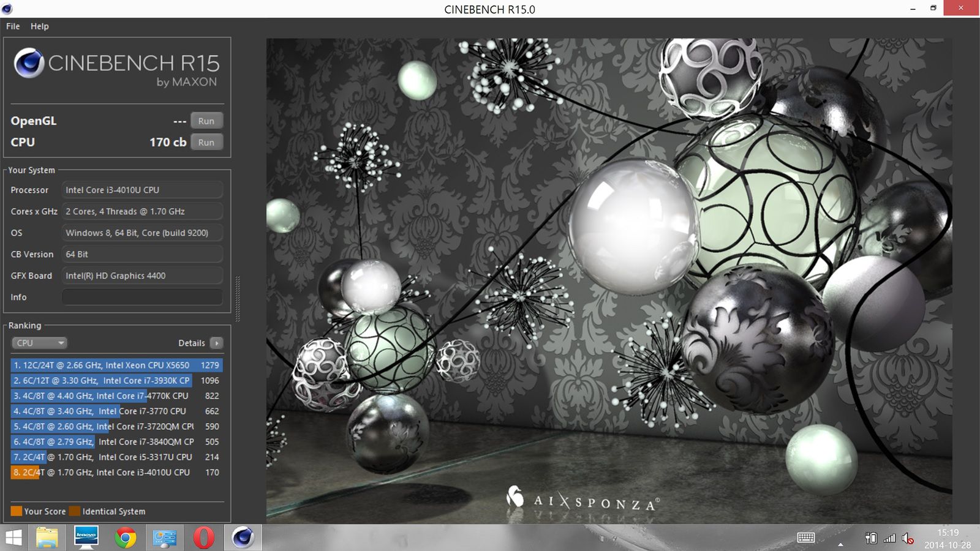
Task: Select the OS field value
Action: tap(142, 233)
